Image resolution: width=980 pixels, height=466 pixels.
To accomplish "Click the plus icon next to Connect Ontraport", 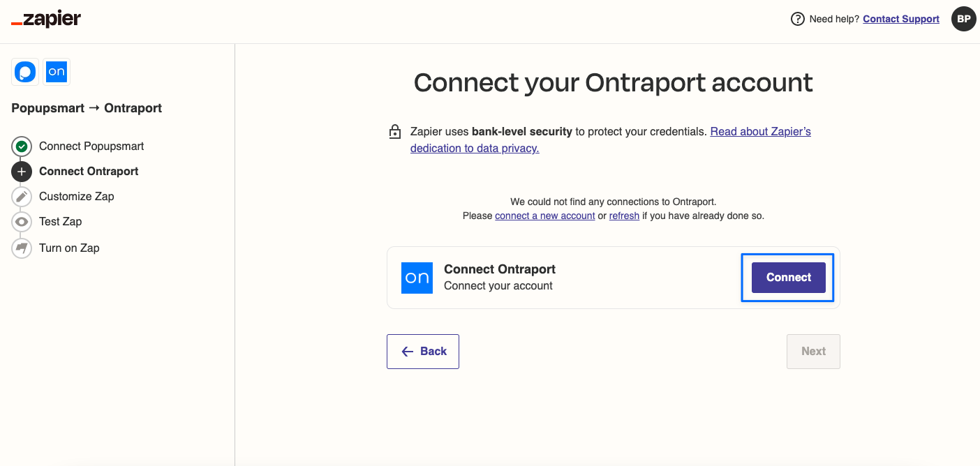I will 22,171.
